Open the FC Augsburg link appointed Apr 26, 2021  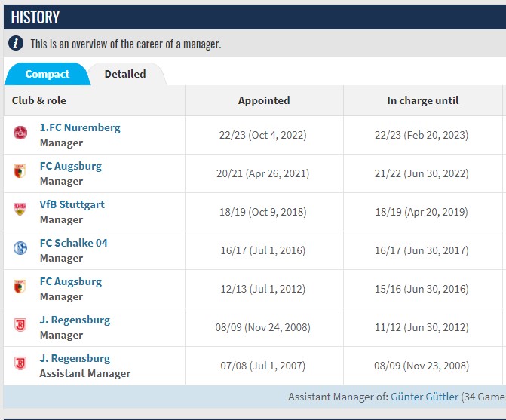coord(71,166)
